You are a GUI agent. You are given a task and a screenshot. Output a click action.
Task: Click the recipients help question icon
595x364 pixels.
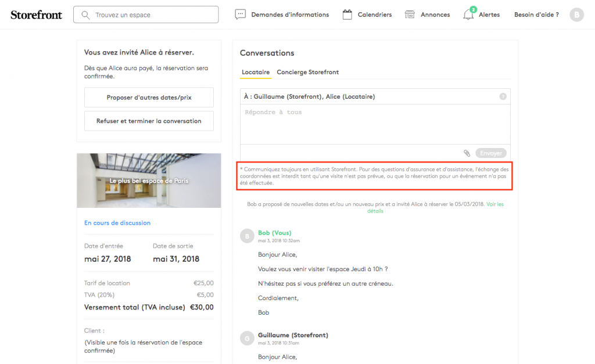tap(503, 97)
